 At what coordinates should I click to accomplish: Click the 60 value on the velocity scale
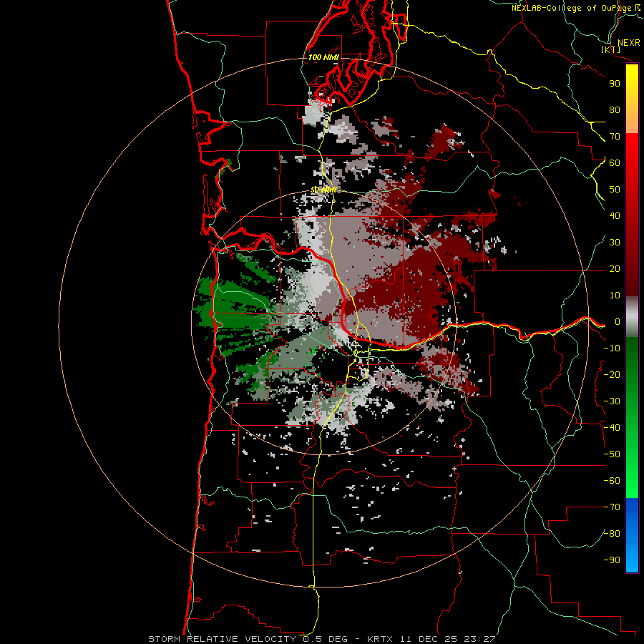tap(615, 163)
